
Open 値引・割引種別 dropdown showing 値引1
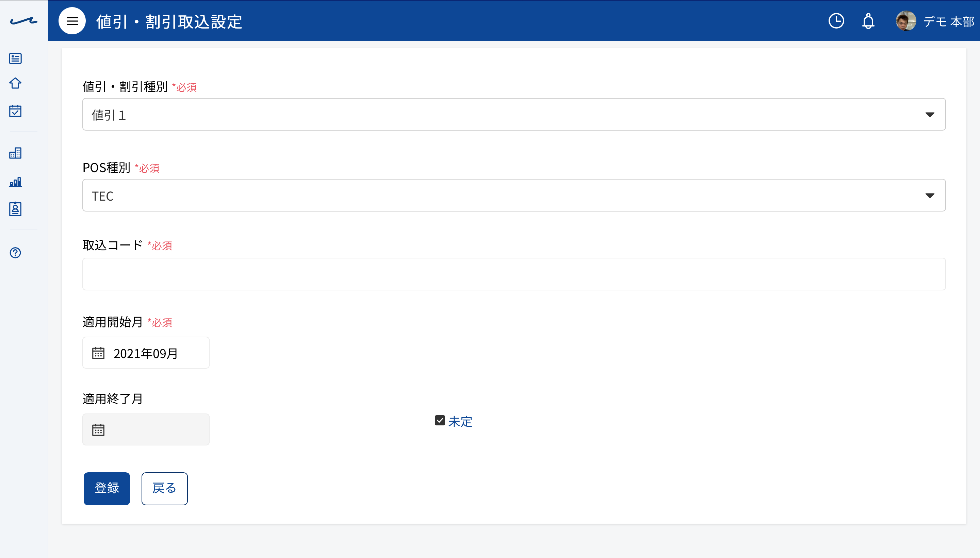coord(514,114)
